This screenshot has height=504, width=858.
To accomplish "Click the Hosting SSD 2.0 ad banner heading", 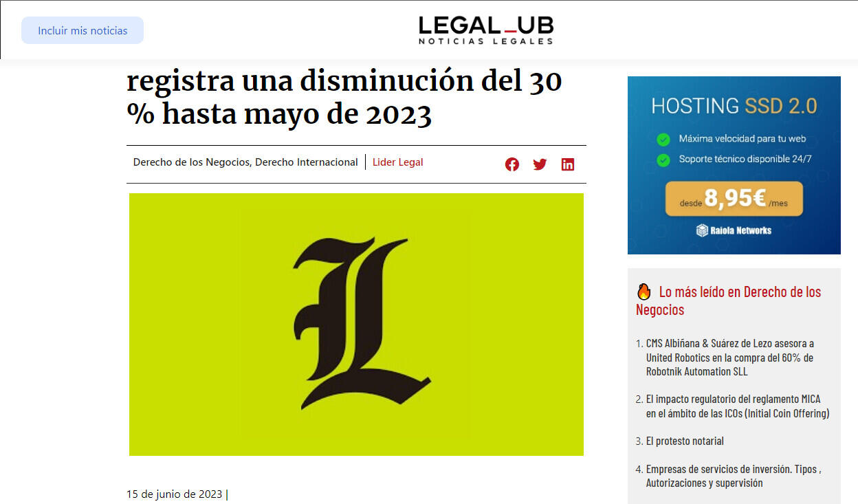I will tap(734, 106).
